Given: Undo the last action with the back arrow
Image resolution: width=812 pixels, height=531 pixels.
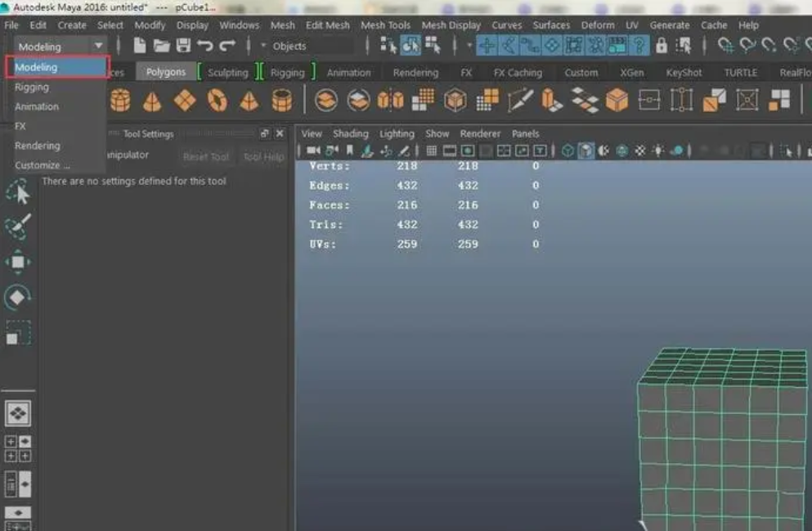Looking at the screenshot, I should [205, 46].
